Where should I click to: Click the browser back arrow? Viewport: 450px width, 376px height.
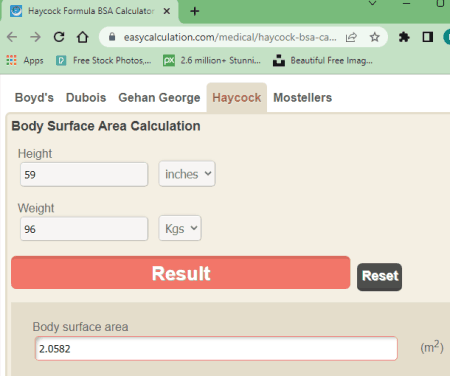[12, 37]
